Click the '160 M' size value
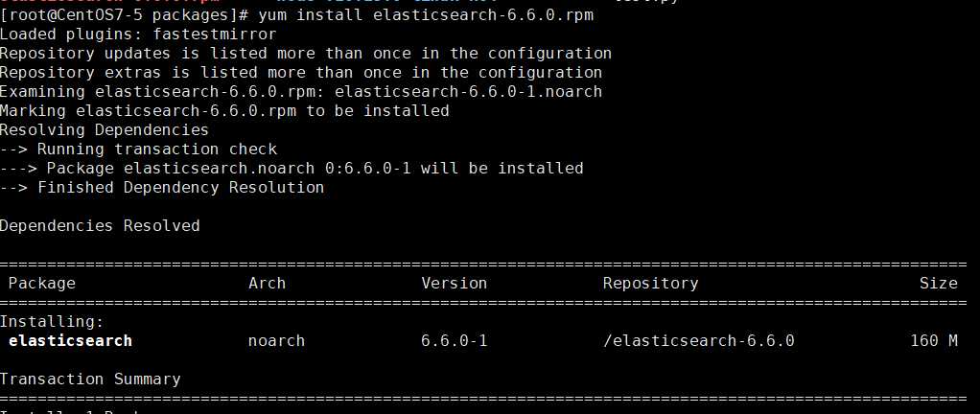980x414 pixels. tap(934, 341)
